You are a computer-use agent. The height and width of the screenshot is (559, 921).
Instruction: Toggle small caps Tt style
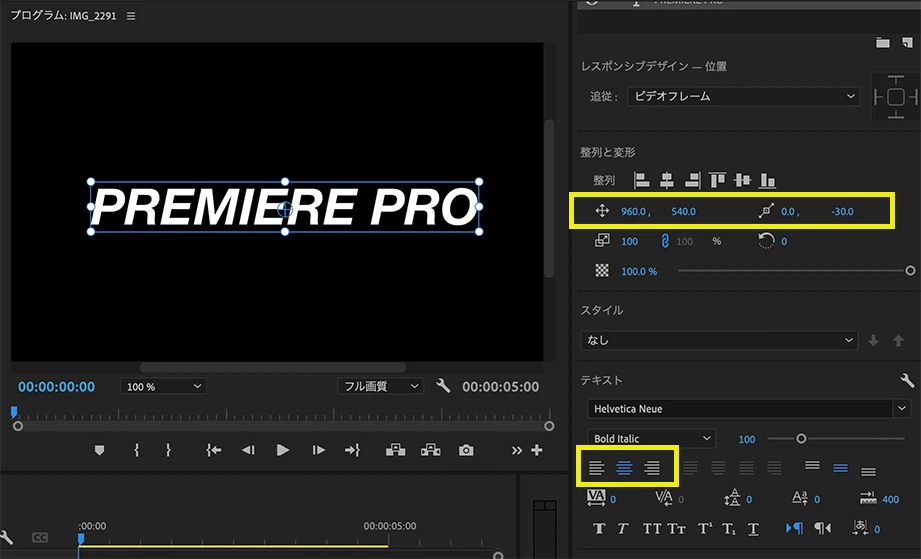click(x=676, y=528)
